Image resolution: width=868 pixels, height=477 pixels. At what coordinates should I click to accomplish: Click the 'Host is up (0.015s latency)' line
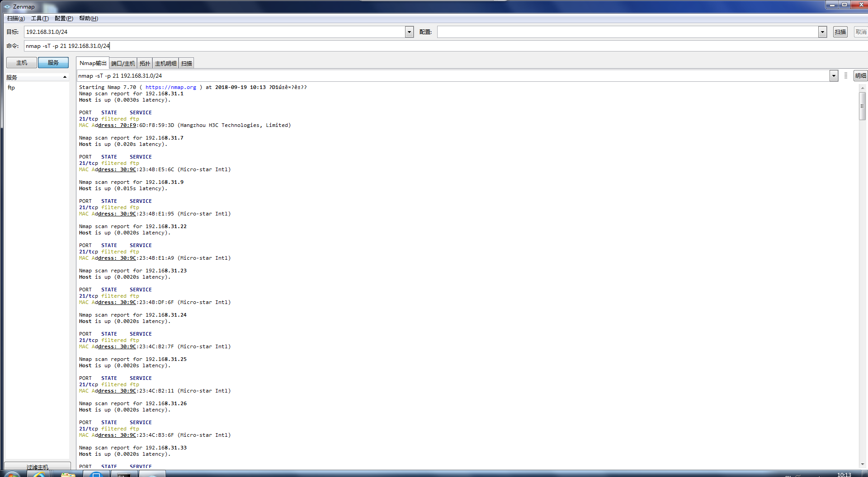click(x=123, y=189)
